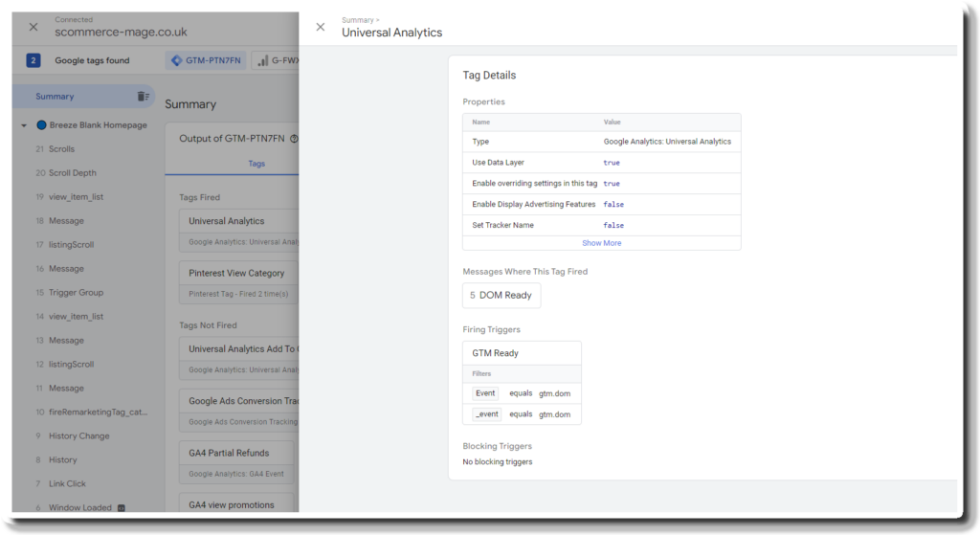Select the GTM-PTN7FN container chip

coord(206,60)
